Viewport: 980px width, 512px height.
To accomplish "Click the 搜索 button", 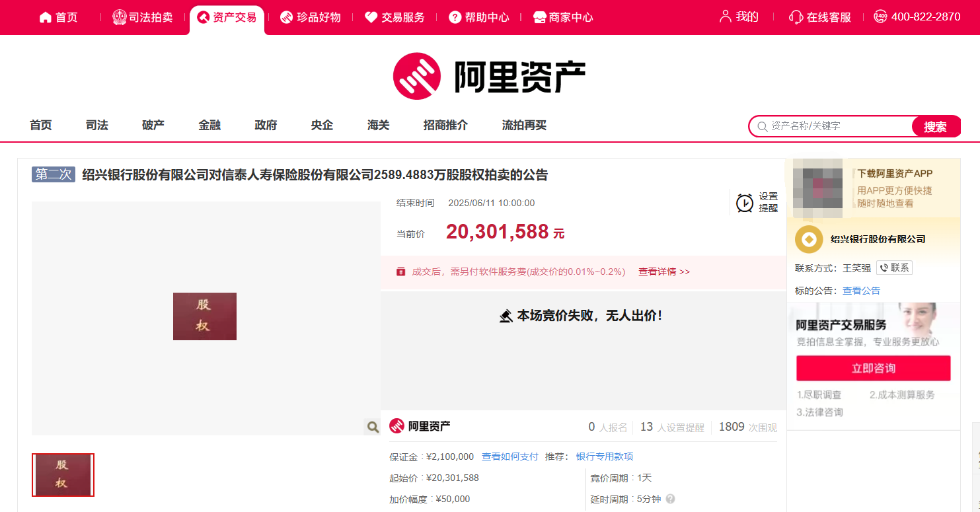I will (x=936, y=126).
